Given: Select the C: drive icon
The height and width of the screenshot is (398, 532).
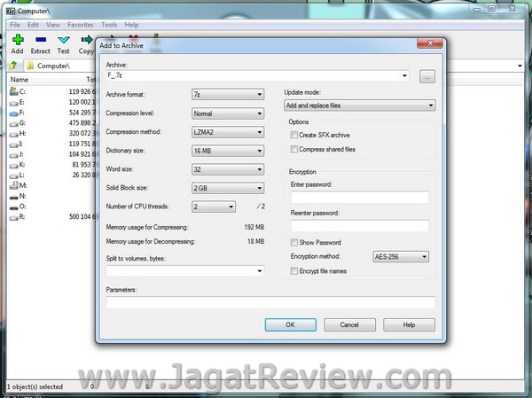Looking at the screenshot, I should 13,91.
